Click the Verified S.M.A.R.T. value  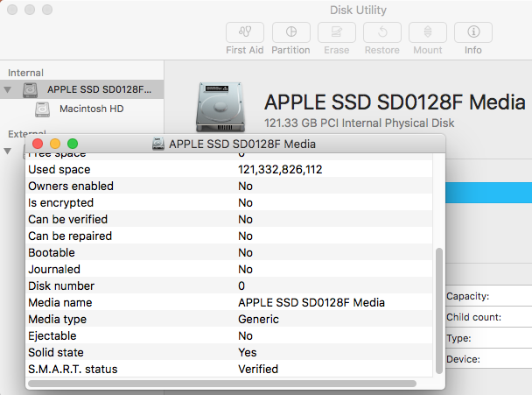258,369
